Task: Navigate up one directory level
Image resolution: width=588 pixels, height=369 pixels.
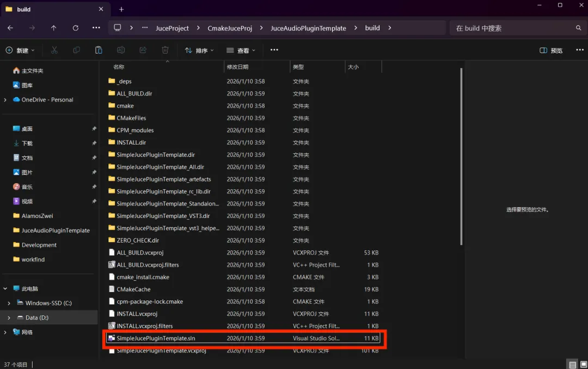Action: click(x=53, y=28)
